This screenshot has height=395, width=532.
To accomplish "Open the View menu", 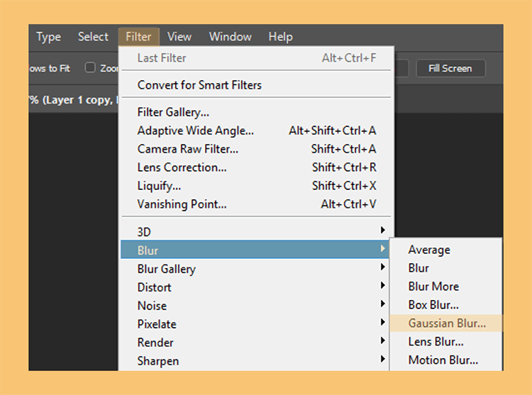I will pos(179,37).
